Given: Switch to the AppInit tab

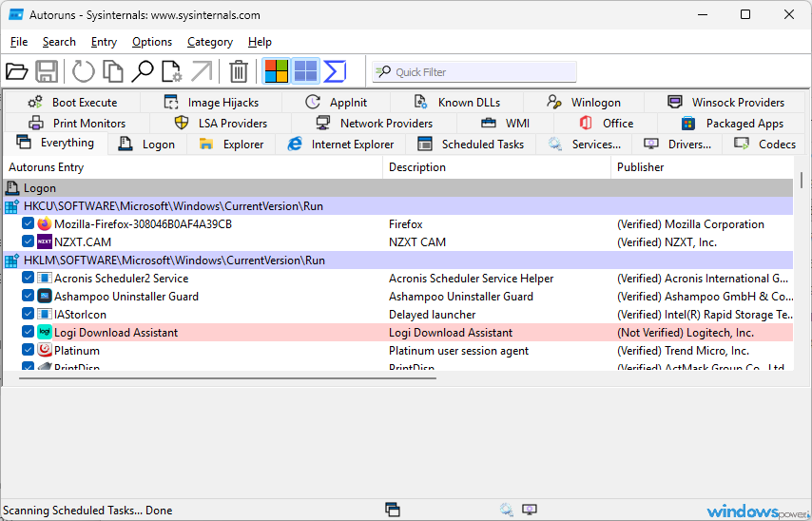Looking at the screenshot, I should click(336, 102).
